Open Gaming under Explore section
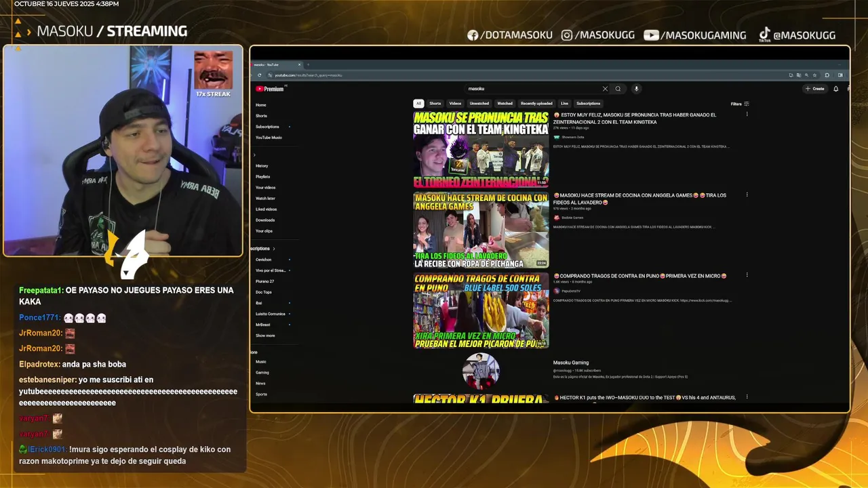868x488 pixels. [262, 373]
